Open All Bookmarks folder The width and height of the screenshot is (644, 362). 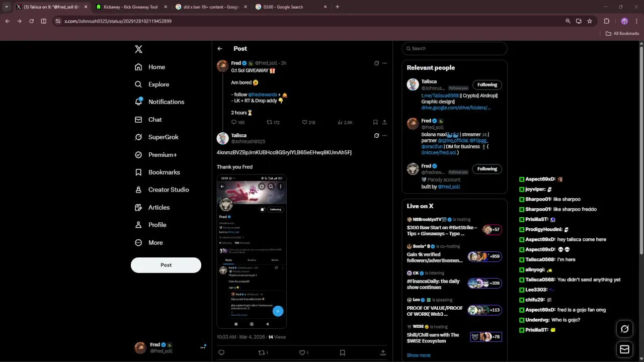tap(622, 34)
